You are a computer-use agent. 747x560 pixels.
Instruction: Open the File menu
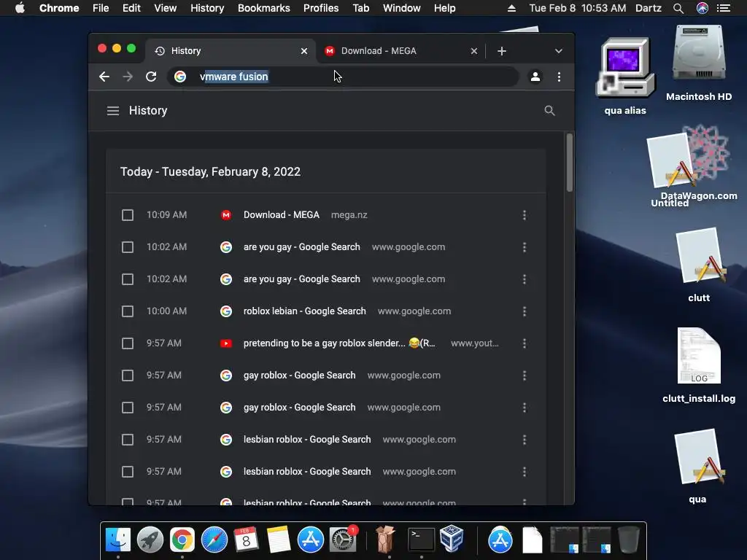click(x=101, y=8)
